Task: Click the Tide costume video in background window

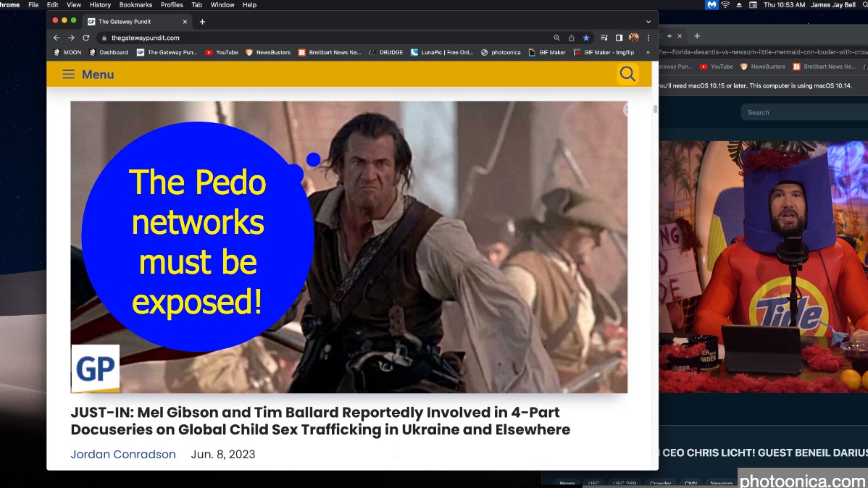Action: [764, 266]
